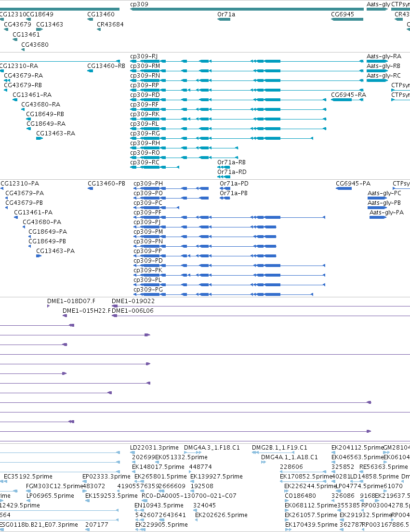Click protein Aats-gly-PB
Screen dimensions: 410x532
pyautogui.click(x=384, y=203)
